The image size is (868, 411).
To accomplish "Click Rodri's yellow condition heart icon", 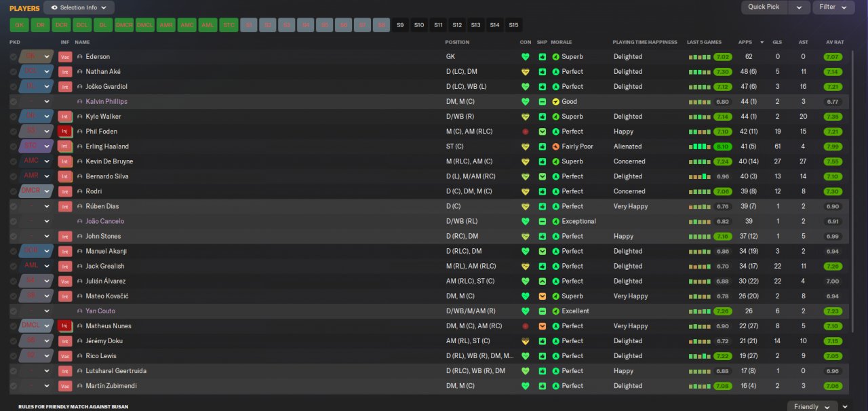I will tap(525, 191).
